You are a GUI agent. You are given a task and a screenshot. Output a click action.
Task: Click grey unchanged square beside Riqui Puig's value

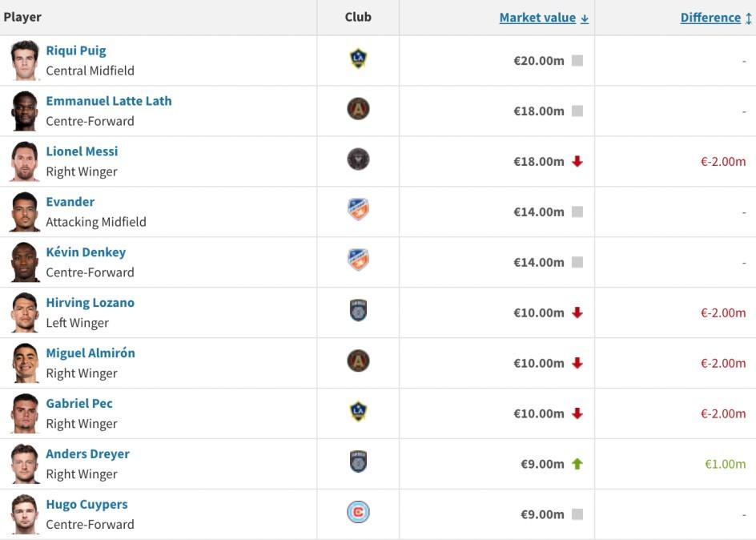[x=577, y=61]
